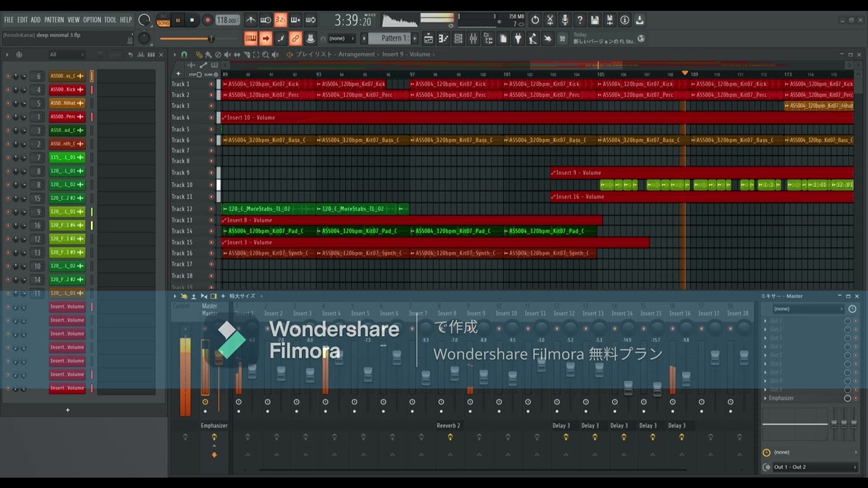Open the FILE menu

click(x=9, y=20)
